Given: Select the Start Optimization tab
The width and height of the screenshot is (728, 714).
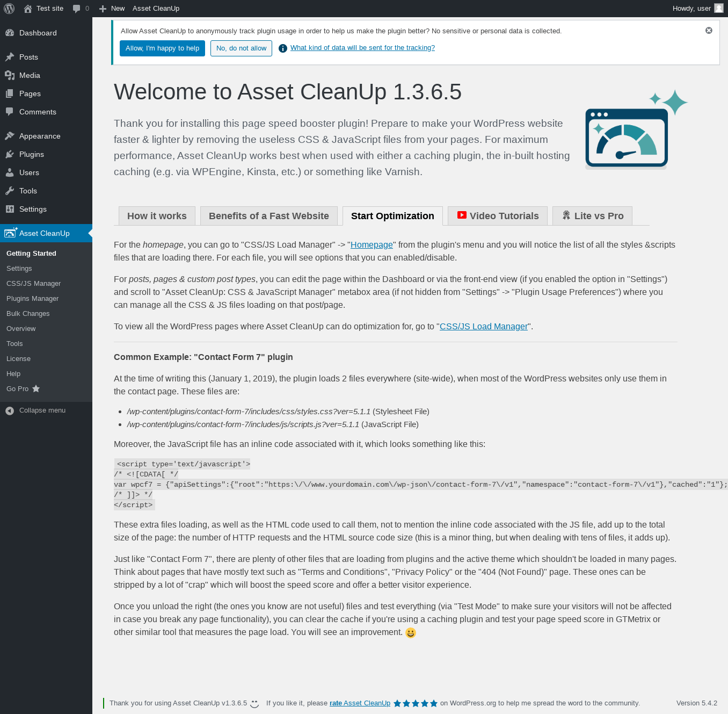Looking at the screenshot, I should click(392, 216).
